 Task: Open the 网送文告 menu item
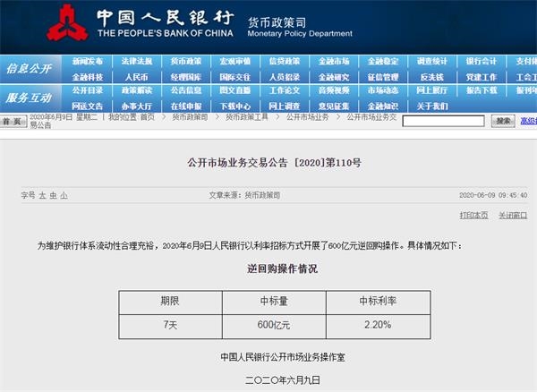[x=88, y=107]
